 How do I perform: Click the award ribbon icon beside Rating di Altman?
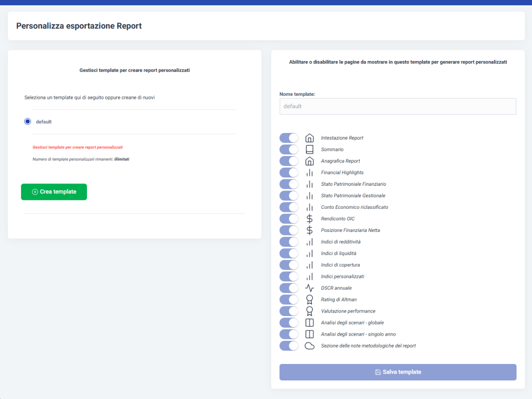point(309,299)
